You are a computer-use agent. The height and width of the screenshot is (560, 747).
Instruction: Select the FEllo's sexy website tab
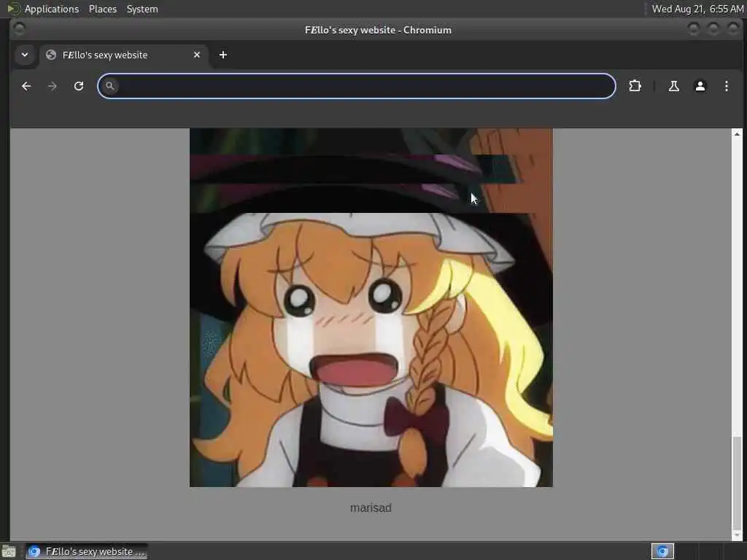[123, 55]
